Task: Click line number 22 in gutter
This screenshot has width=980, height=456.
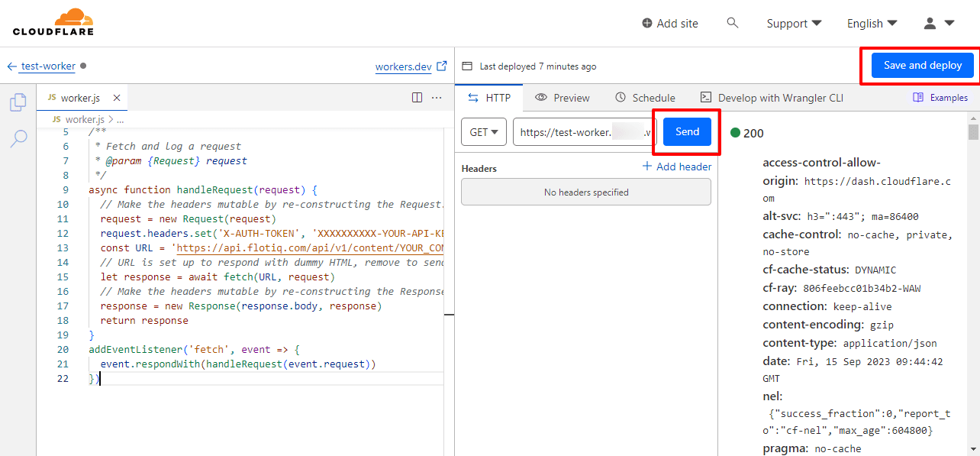Action: [63, 379]
